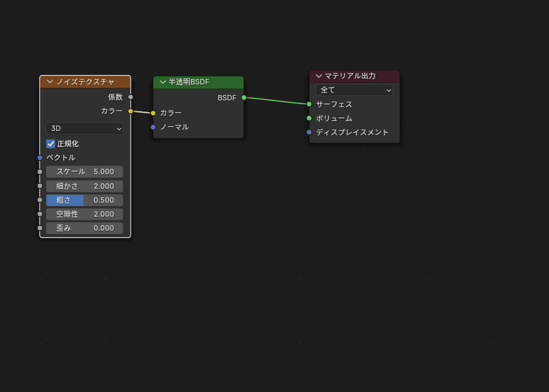This screenshot has width=549, height=392.
Task: Select the マテリアル出力 node header
Action: (354, 76)
